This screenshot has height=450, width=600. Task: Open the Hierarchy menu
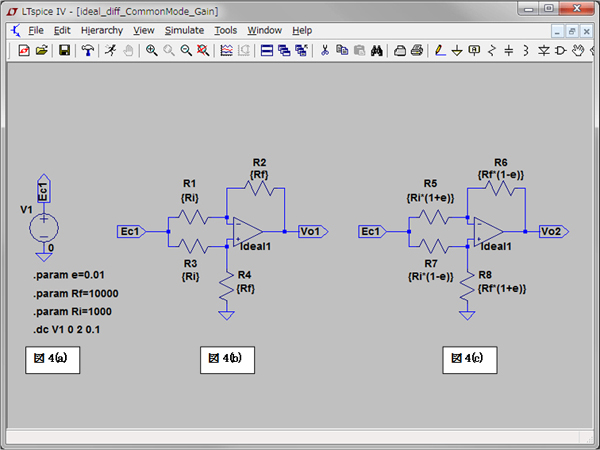(101, 30)
